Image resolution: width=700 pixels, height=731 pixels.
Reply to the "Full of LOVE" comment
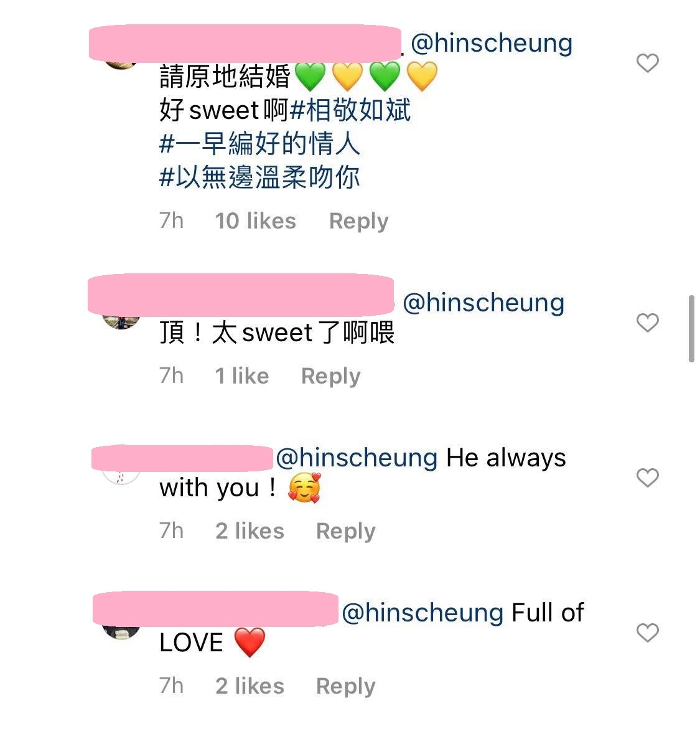point(345,686)
